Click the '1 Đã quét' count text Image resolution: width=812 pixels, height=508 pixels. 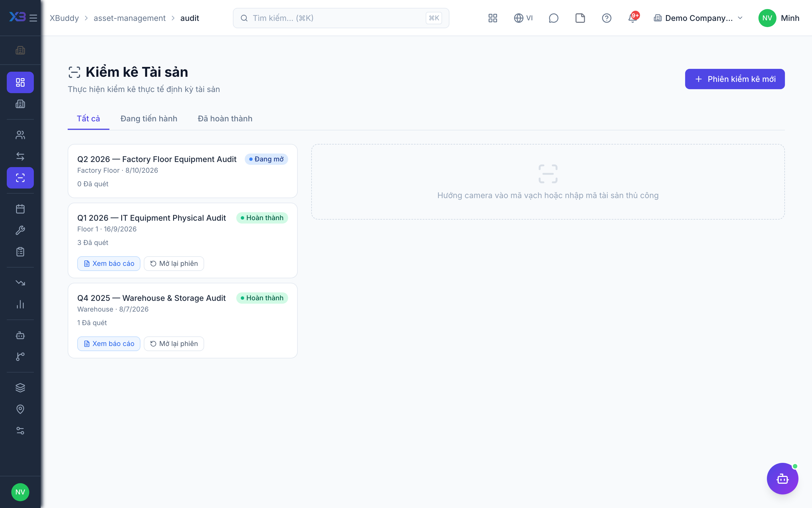coord(92,323)
